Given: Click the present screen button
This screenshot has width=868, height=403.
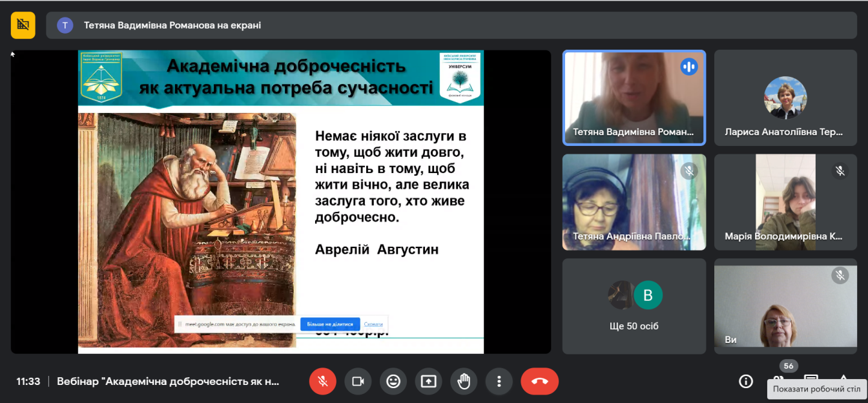Looking at the screenshot, I should coord(428,381).
